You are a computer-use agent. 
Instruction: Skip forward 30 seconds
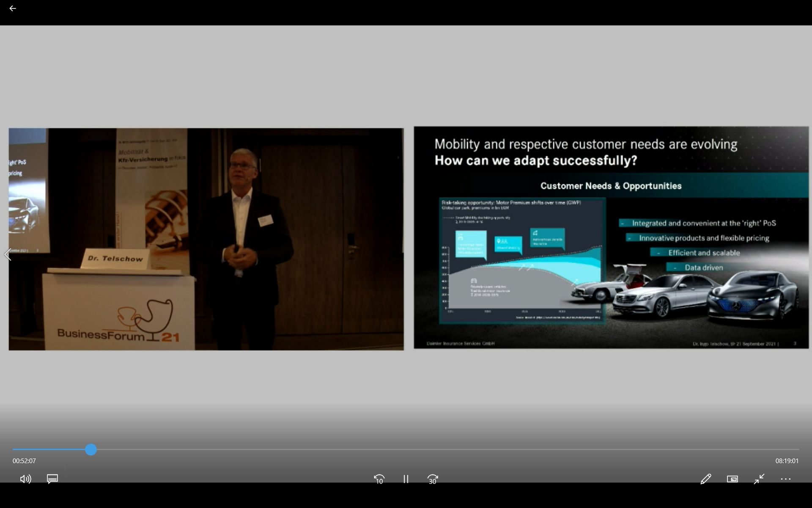[433, 479]
